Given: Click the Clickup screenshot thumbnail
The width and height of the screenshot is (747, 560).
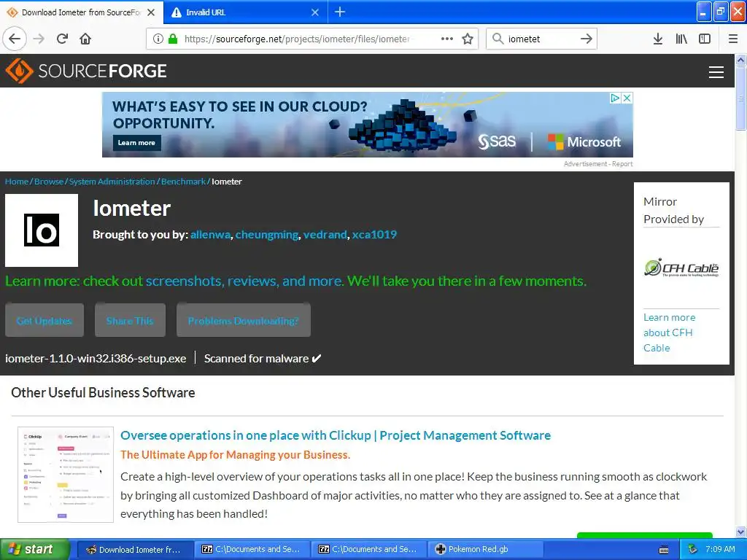Looking at the screenshot, I should pos(66,474).
